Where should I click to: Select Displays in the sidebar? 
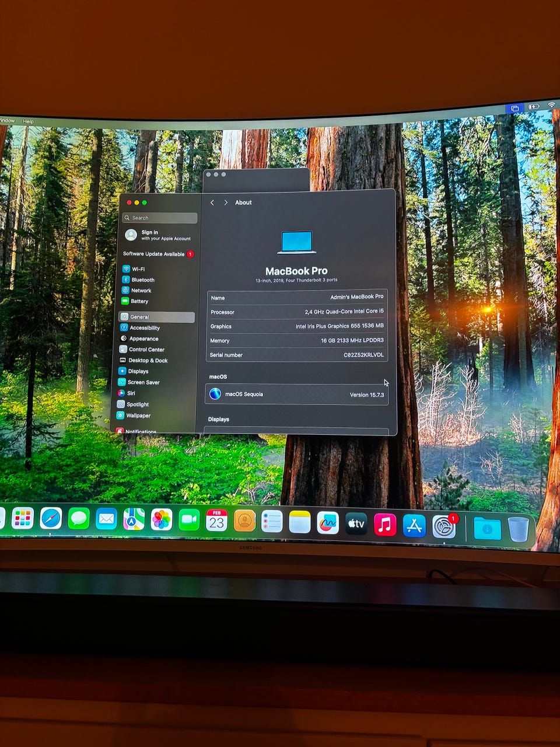click(134, 371)
